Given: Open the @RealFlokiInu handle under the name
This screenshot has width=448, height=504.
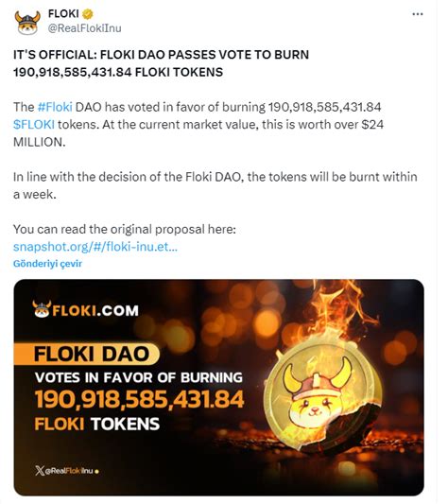Looking at the screenshot, I should click(85, 28).
